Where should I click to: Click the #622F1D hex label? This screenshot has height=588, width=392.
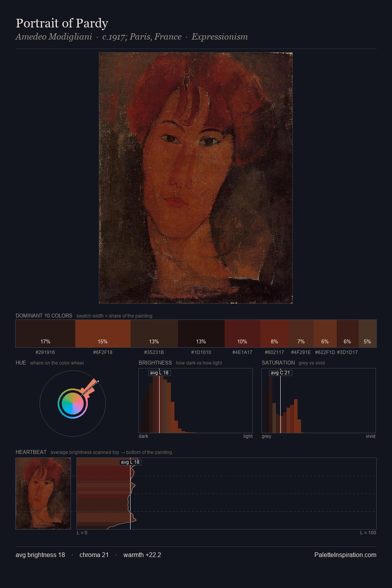[x=325, y=352]
